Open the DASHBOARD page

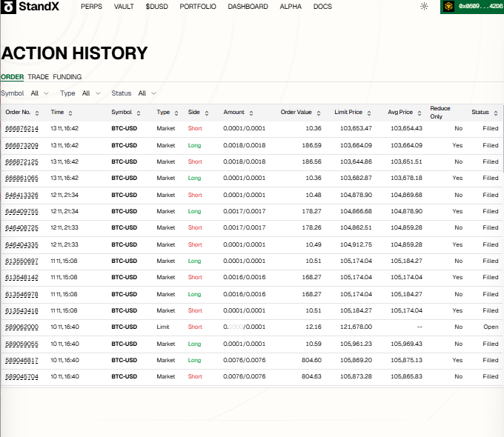(248, 7)
